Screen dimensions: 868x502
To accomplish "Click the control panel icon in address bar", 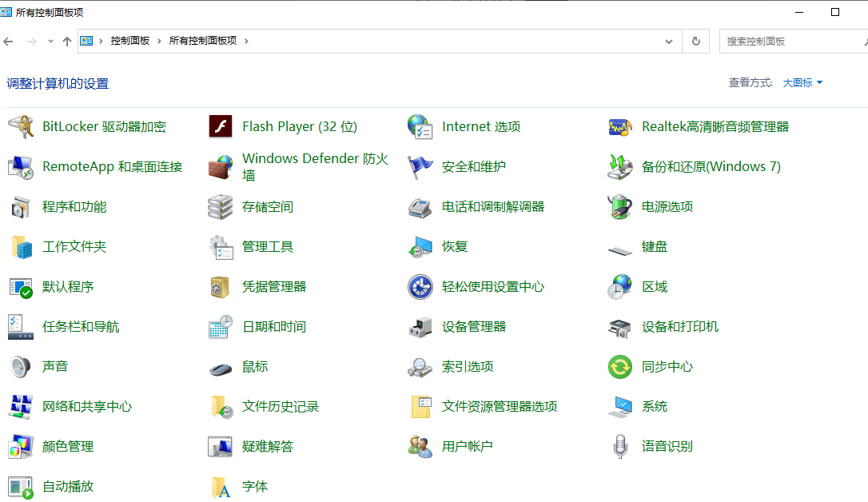I will [86, 41].
